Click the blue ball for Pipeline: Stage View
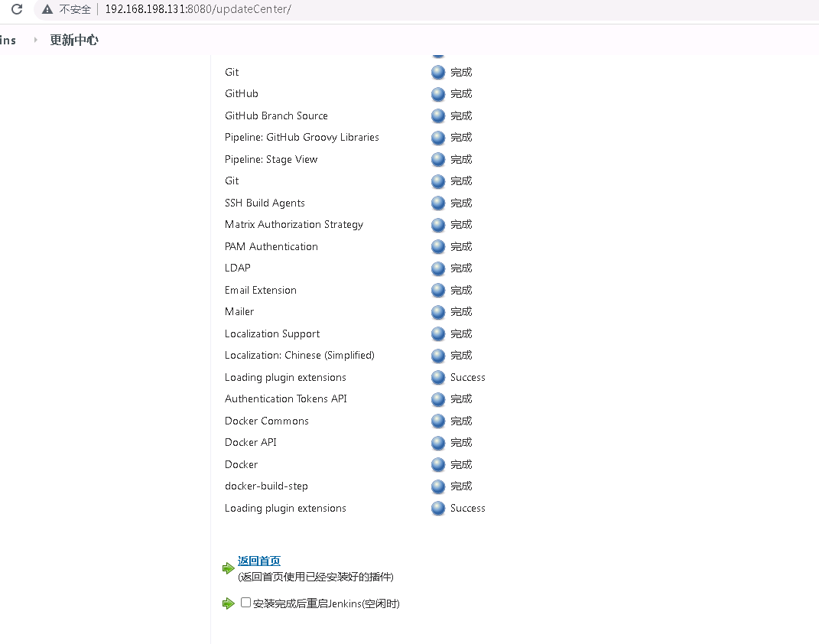The height and width of the screenshot is (644, 819). (x=438, y=159)
